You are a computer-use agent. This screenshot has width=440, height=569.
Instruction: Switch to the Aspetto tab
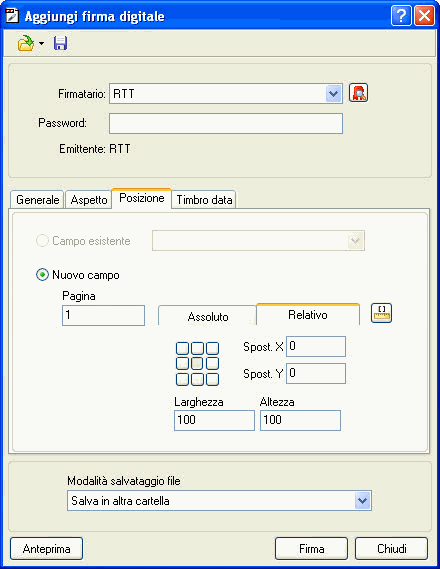pyautogui.click(x=89, y=200)
